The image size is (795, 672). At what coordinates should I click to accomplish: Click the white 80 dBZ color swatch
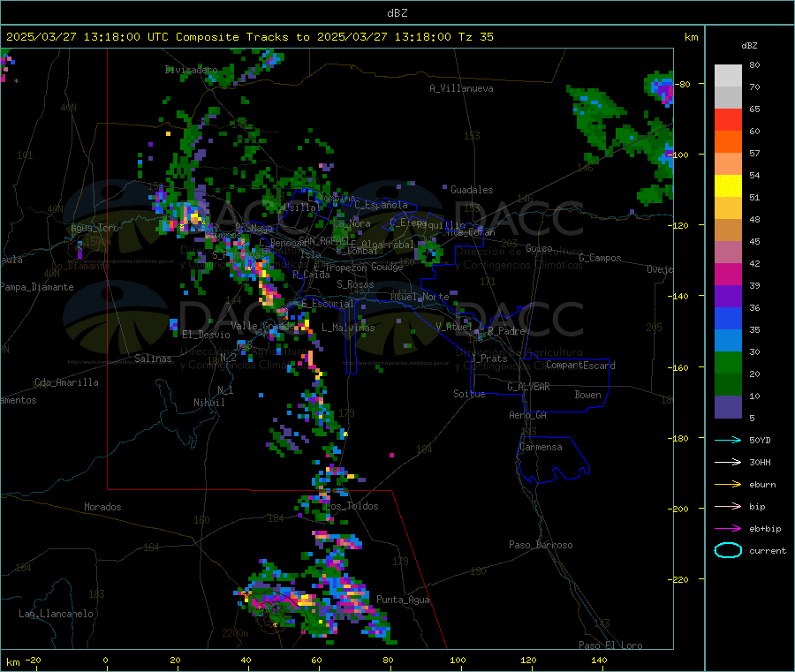click(728, 76)
